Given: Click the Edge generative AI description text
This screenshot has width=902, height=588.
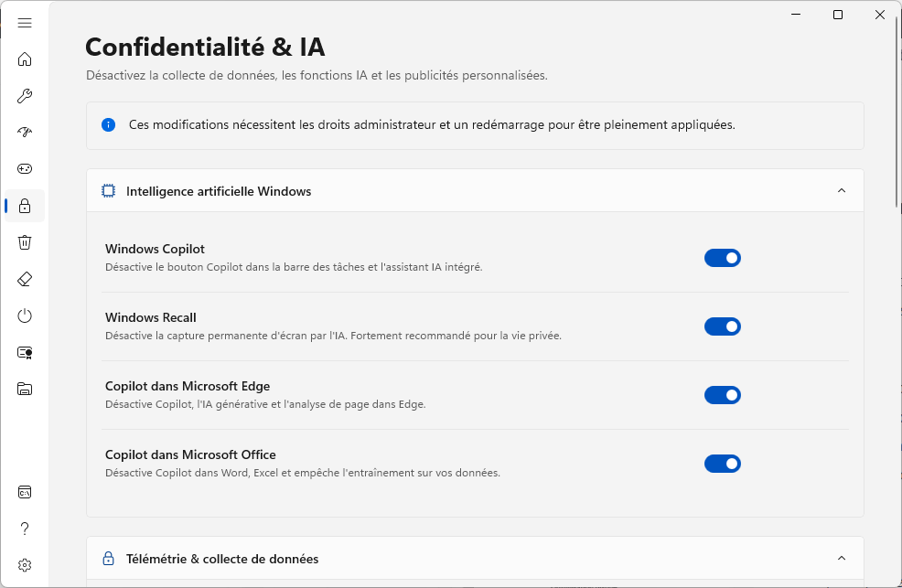Looking at the screenshot, I should coord(265,404).
